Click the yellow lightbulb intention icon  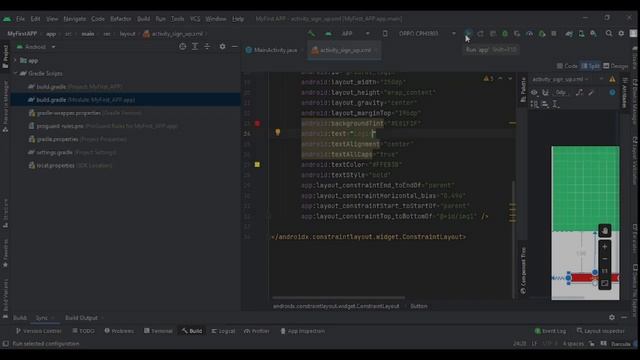point(278,132)
